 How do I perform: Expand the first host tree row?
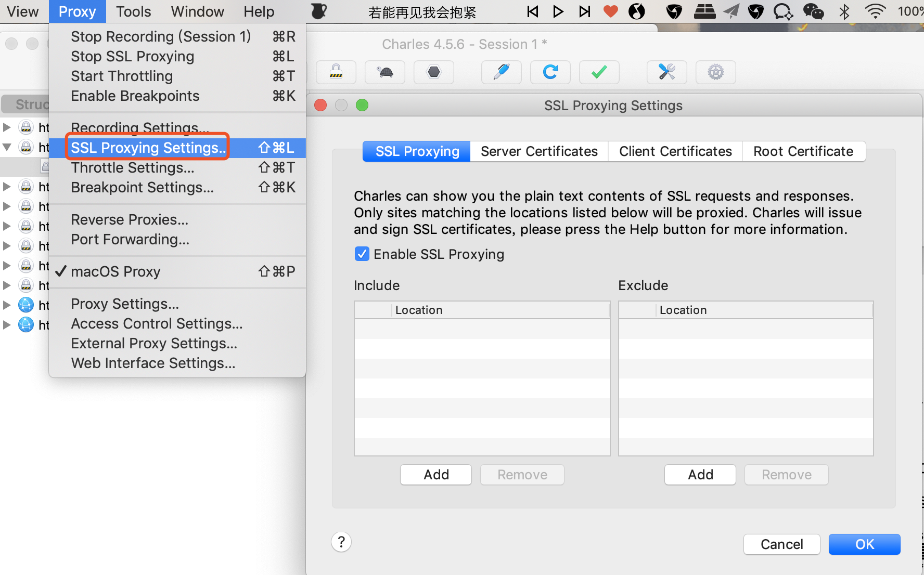tap(7, 127)
